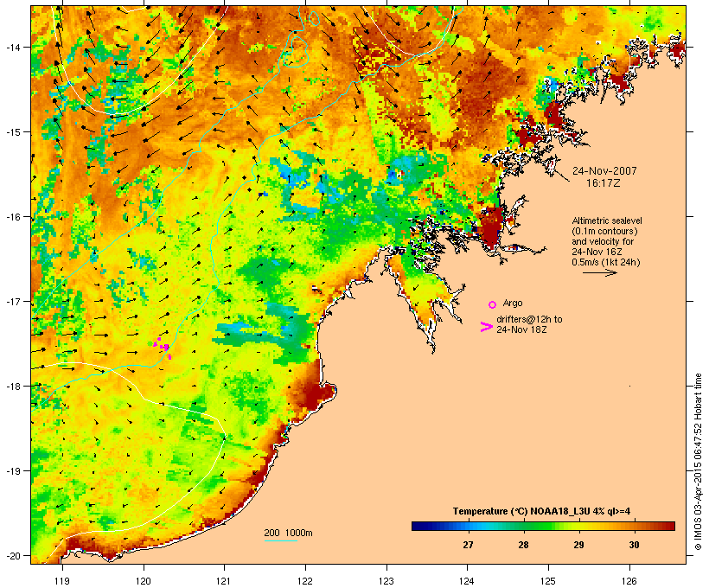Click latitude axis label -18
This screenshot has height=588, width=709.
coord(13,386)
